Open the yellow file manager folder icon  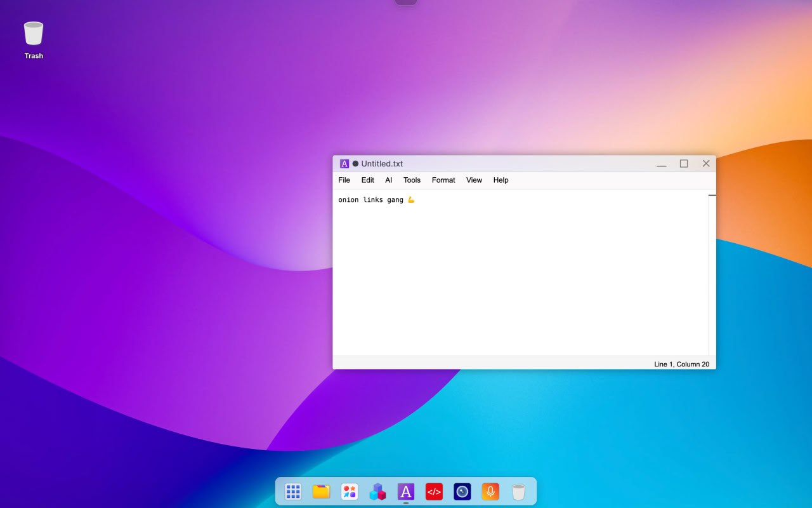click(321, 491)
